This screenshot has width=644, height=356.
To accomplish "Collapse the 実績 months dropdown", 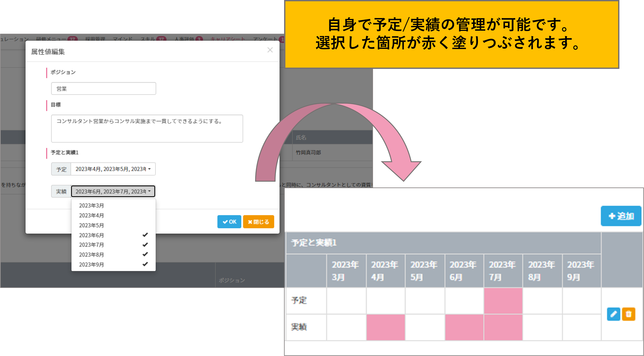I will 113,191.
